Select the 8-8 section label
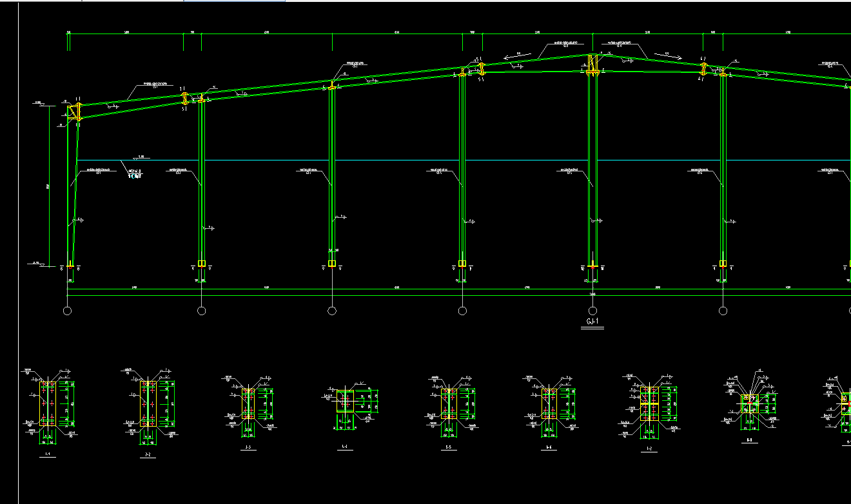851x504 pixels. click(x=749, y=441)
